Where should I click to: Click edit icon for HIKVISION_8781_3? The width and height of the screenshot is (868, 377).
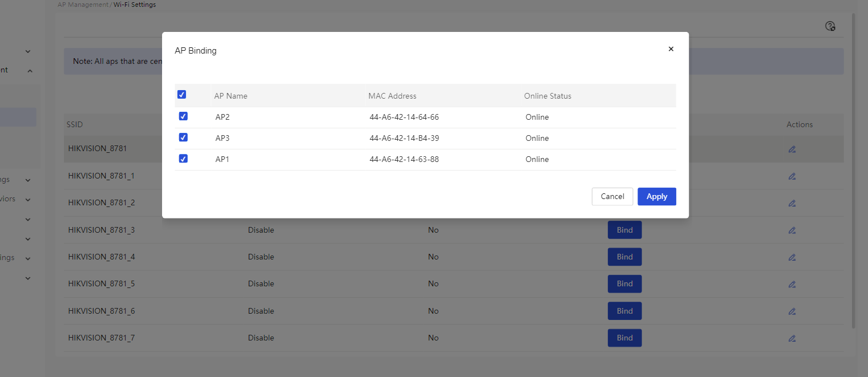[792, 230]
